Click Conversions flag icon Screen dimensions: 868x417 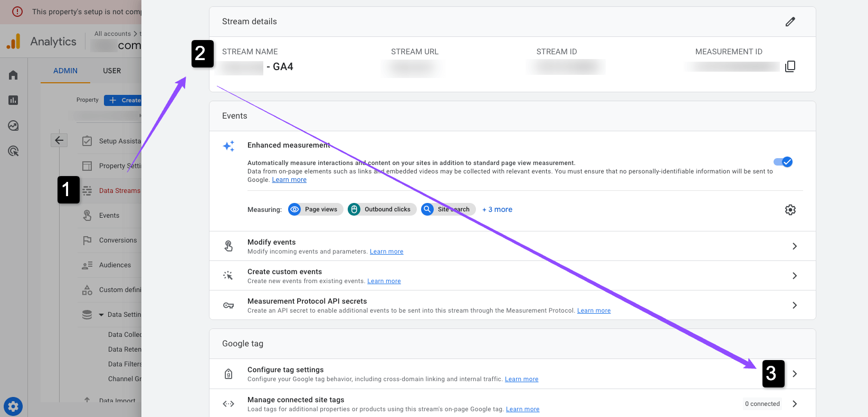[87, 240]
